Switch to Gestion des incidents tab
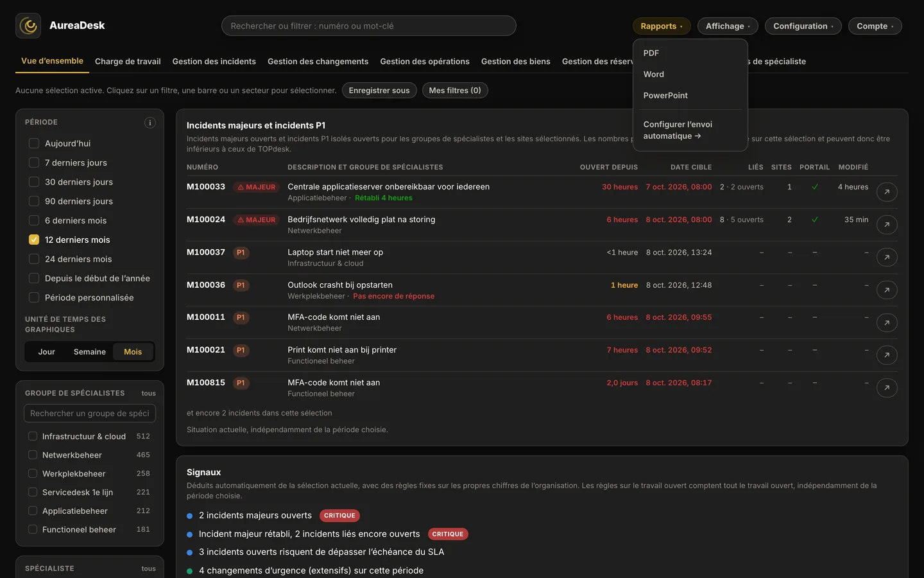This screenshot has width=924, height=578. [x=214, y=62]
